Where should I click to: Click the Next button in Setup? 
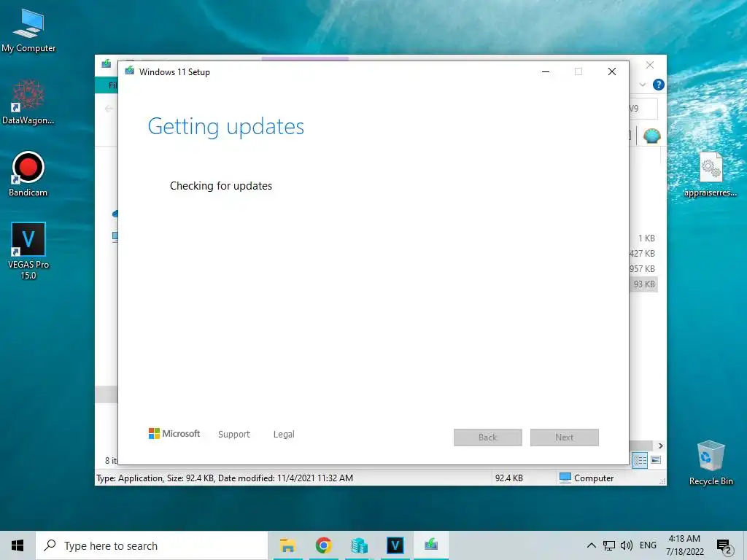coord(565,437)
